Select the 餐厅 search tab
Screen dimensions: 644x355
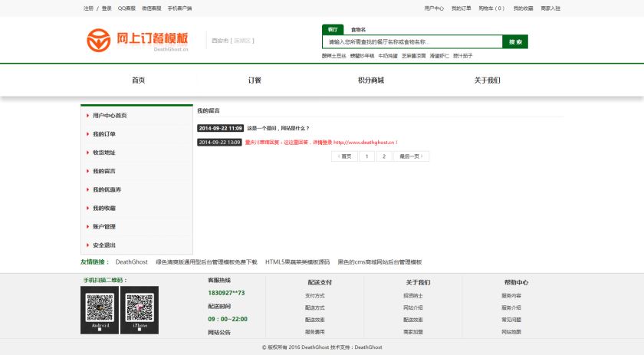tap(333, 30)
